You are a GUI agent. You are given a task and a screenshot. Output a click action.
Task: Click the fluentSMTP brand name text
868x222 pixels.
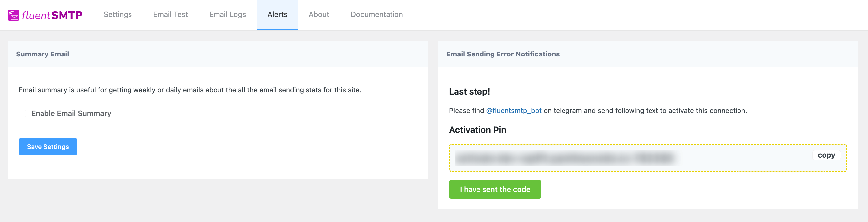pos(52,15)
